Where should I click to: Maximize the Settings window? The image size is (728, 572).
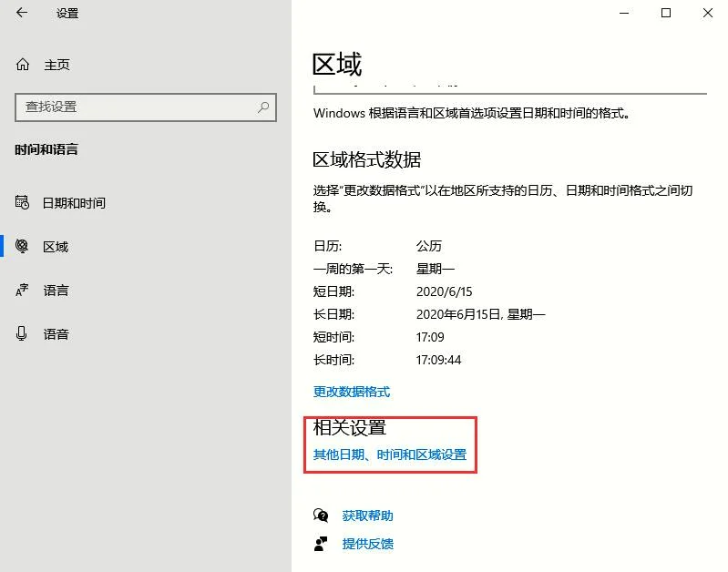666,13
